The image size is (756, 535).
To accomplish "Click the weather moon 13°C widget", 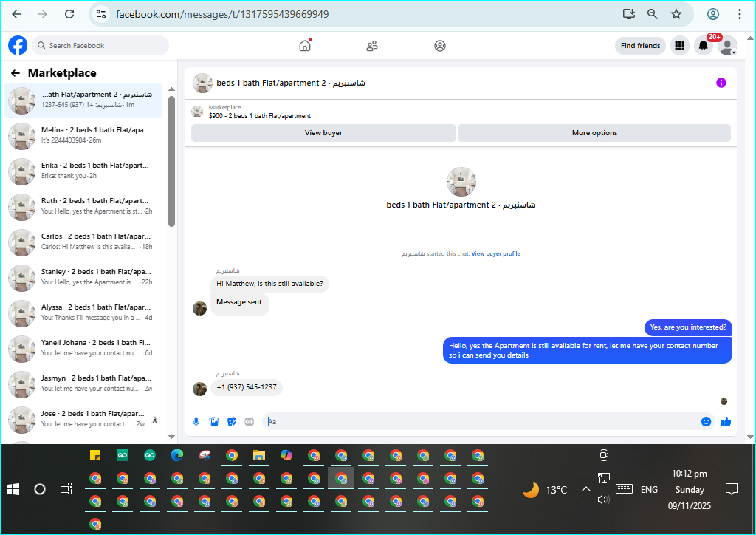I will 546,490.
